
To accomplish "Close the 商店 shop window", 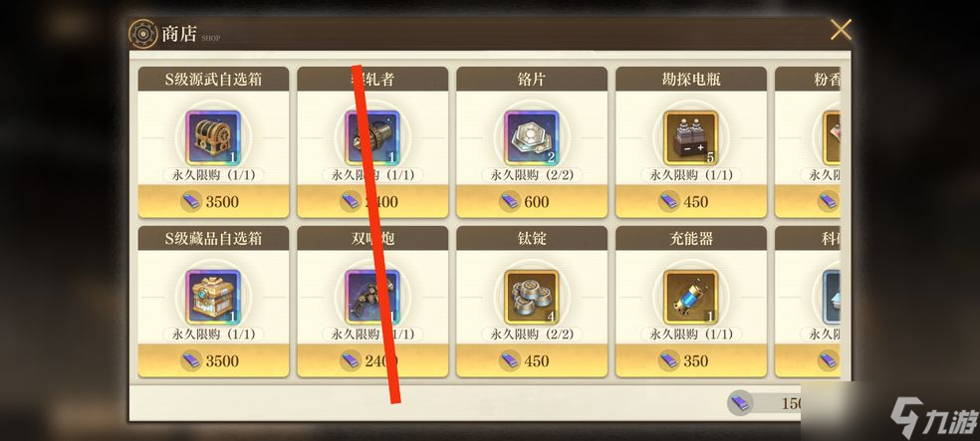I will click(841, 29).
